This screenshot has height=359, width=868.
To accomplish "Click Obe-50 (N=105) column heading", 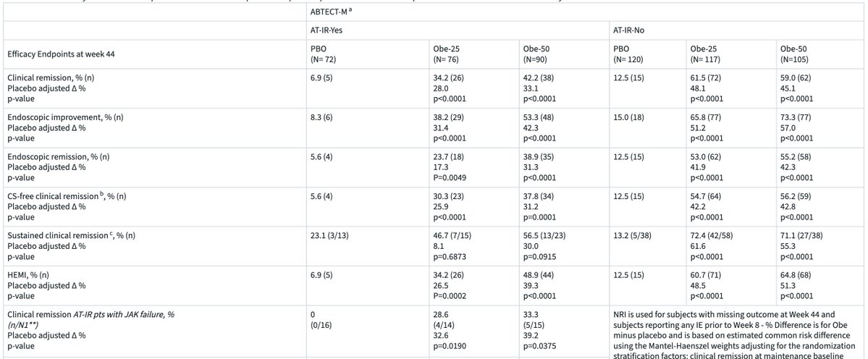I will click(796, 54).
